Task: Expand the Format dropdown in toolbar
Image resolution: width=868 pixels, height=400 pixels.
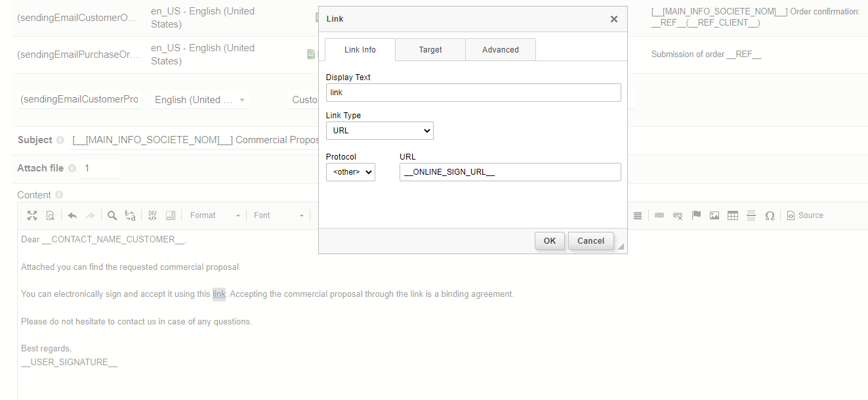Action: click(215, 215)
